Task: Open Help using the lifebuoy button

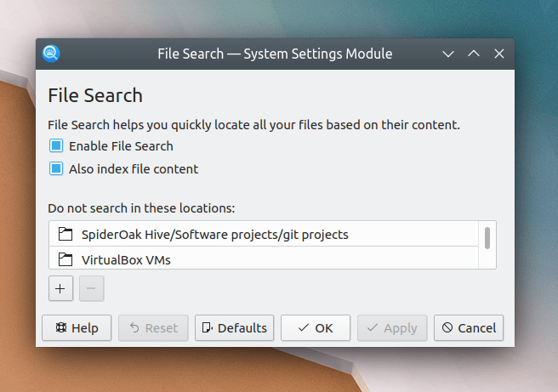Action: tap(77, 327)
